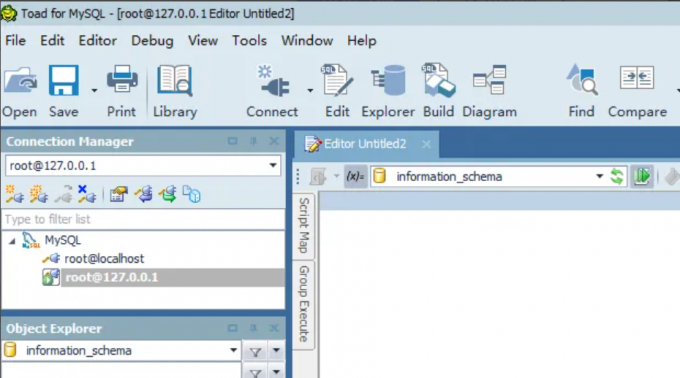The image size is (680, 378).
Task: Click the Compare toolbar icon
Action: 637,78
